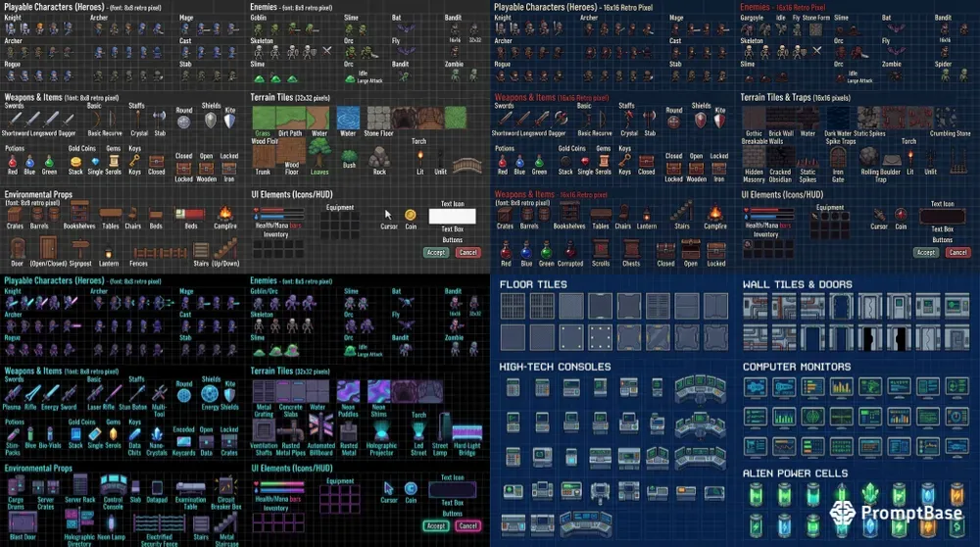Screen dimensions: 980x547
Task: Choose the Control Console prop in neon sheet
Action: pyautogui.click(x=113, y=485)
